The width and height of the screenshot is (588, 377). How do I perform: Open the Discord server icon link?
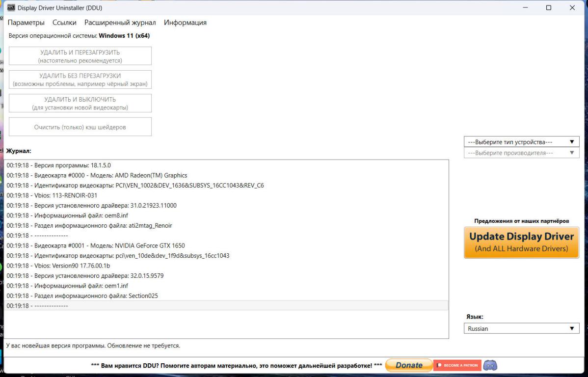point(490,365)
